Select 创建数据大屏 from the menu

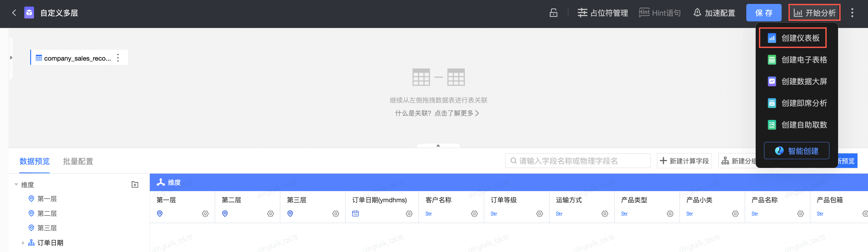pyautogui.click(x=797, y=81)
